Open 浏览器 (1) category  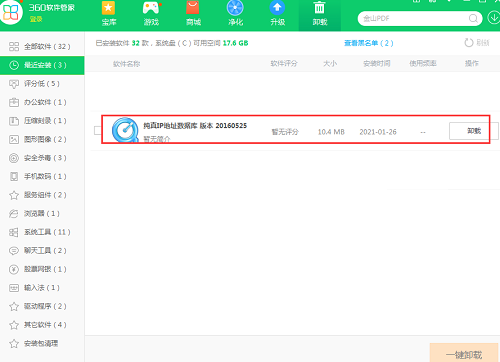42,213
